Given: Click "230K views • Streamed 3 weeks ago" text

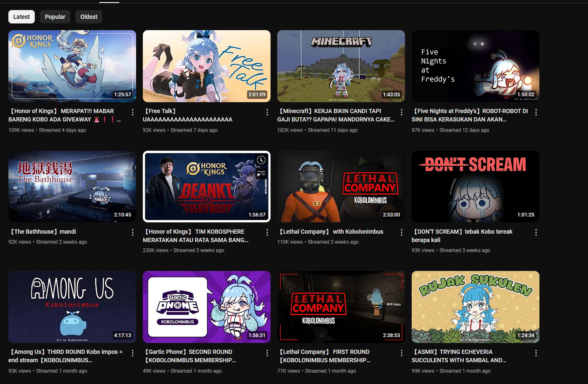Looking at the screenshot, I should [x=183, y=250].
